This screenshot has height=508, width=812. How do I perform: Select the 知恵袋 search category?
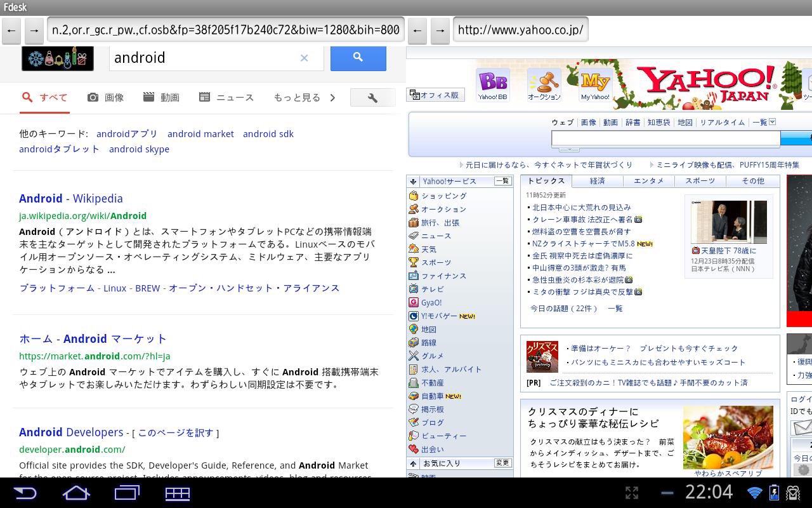[x=658, y=123]
